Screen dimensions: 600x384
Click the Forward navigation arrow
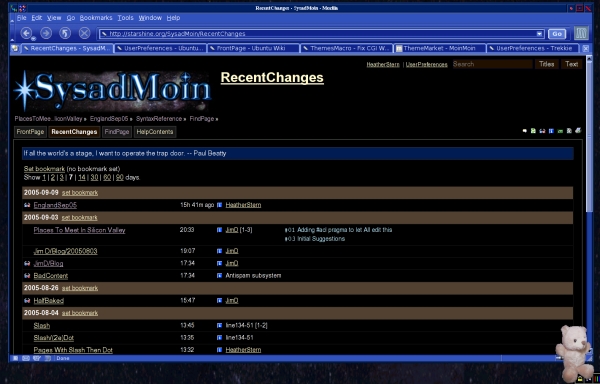click(46, 33)
